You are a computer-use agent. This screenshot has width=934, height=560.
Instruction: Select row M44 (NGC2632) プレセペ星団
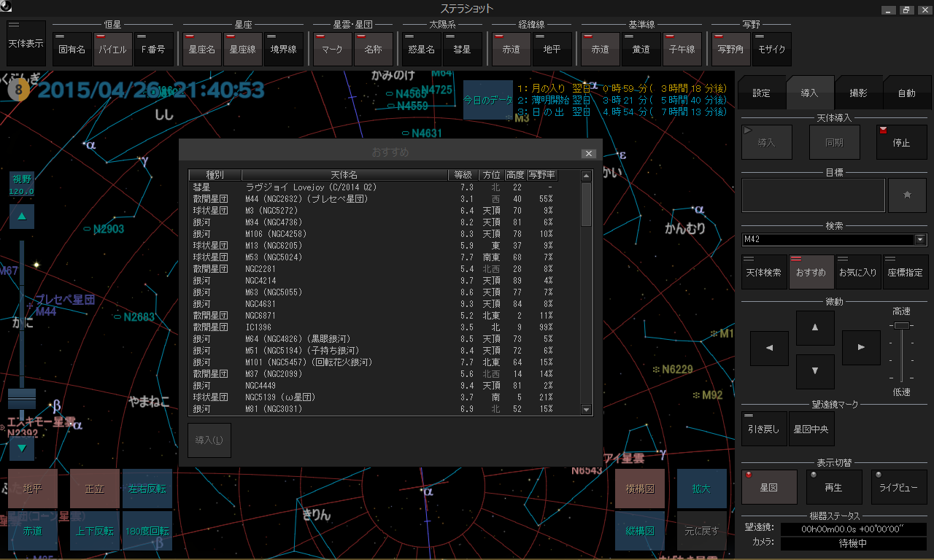point(383,199)
